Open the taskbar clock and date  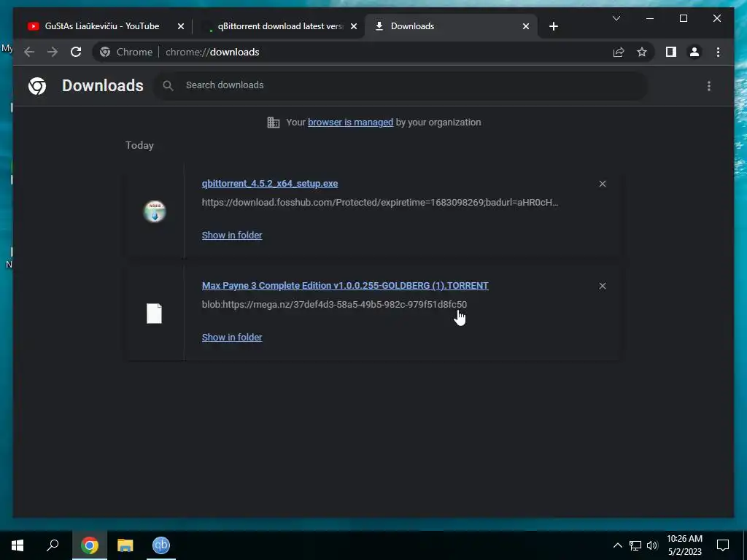pos(684,545)
